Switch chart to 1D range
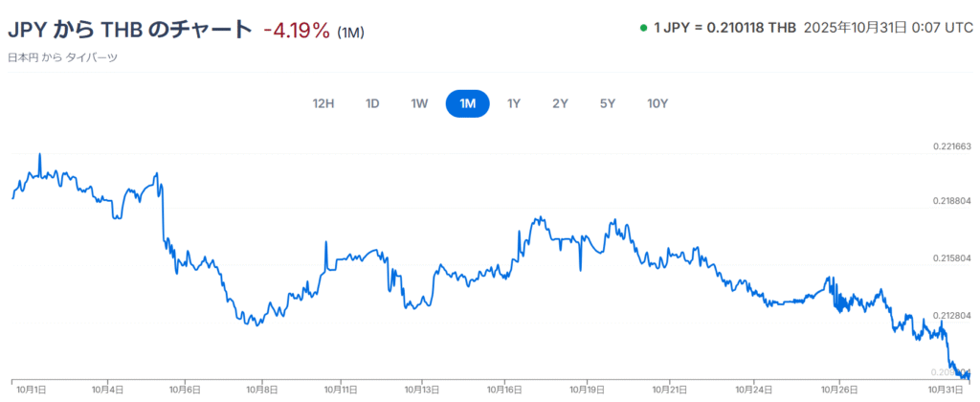The width and height of the screenshot is (980, 402). (372, 103)
